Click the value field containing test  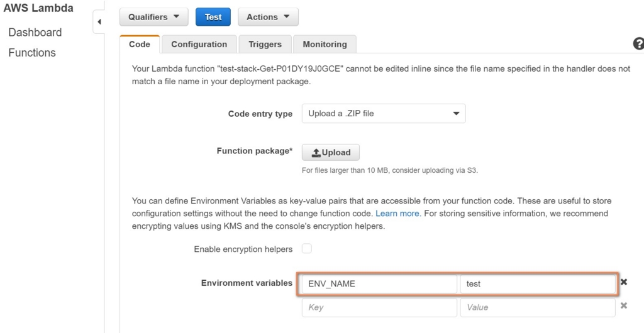[x=538, y=284]
